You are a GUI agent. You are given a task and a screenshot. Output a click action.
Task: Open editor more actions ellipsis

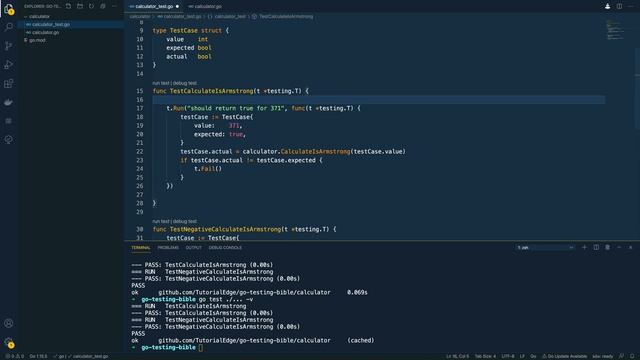(631, 6)
